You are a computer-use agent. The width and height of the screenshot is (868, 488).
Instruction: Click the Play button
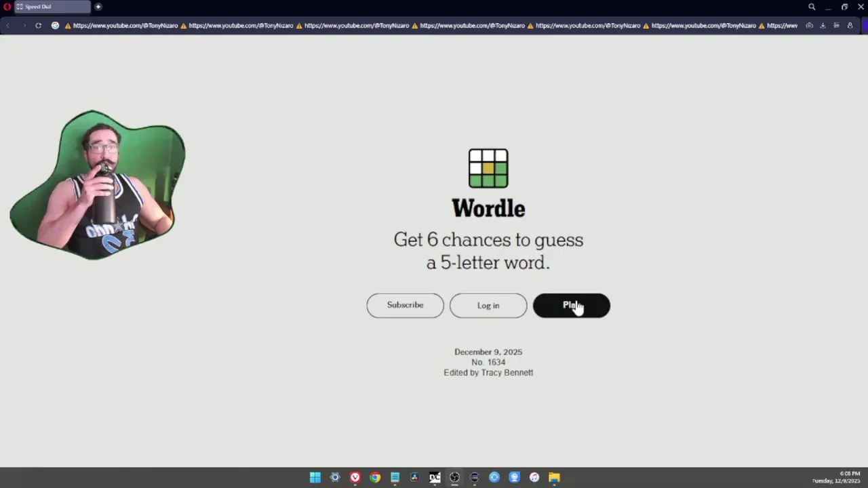point(572,306)
